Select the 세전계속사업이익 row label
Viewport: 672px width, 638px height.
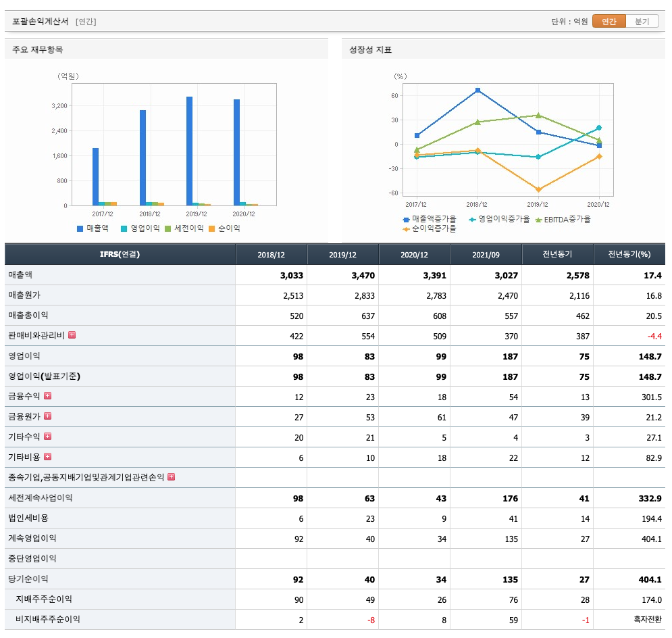click(41, 497)
